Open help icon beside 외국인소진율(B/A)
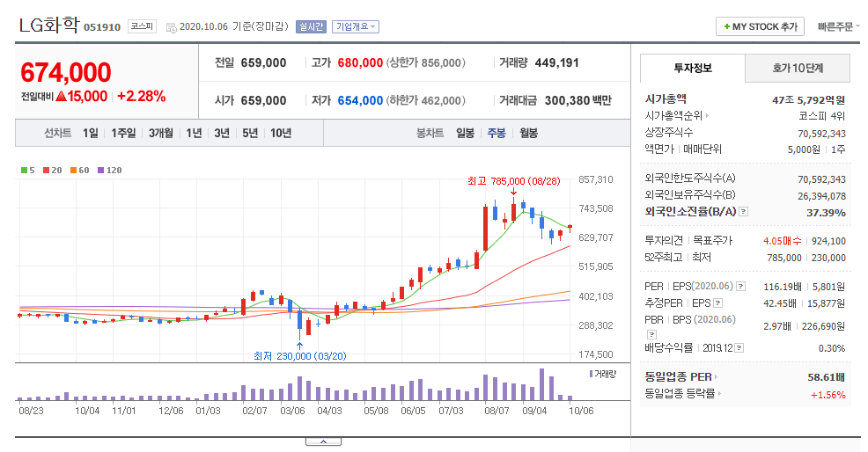Image resolution: width=868 pixels, height=452 pixels. pyautogui.click(x=744, y=211)
